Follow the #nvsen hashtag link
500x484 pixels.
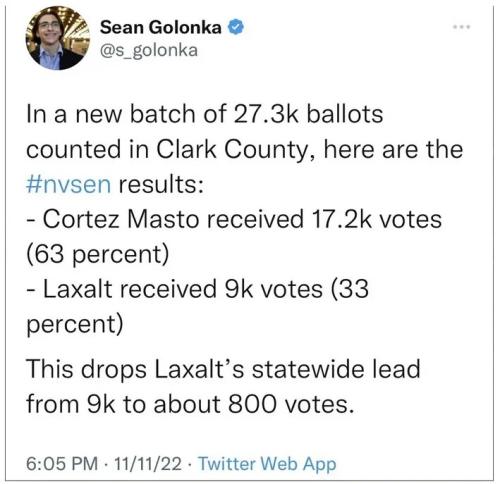click(x=68, y=184)
